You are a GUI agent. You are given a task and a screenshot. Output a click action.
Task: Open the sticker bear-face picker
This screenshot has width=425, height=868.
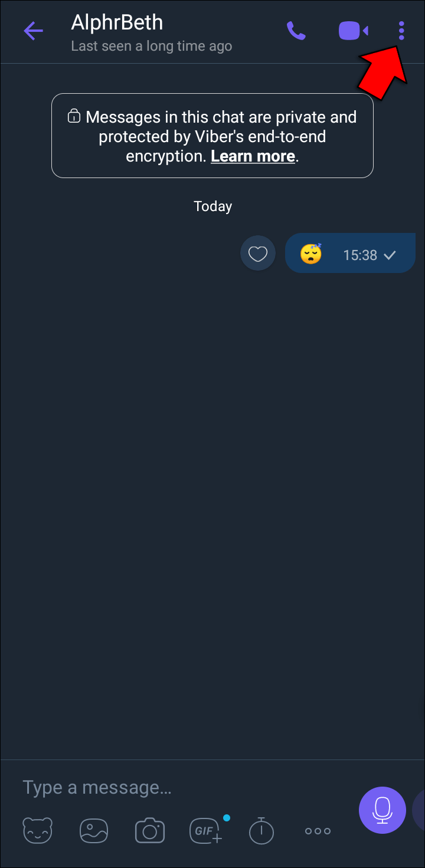37,830
